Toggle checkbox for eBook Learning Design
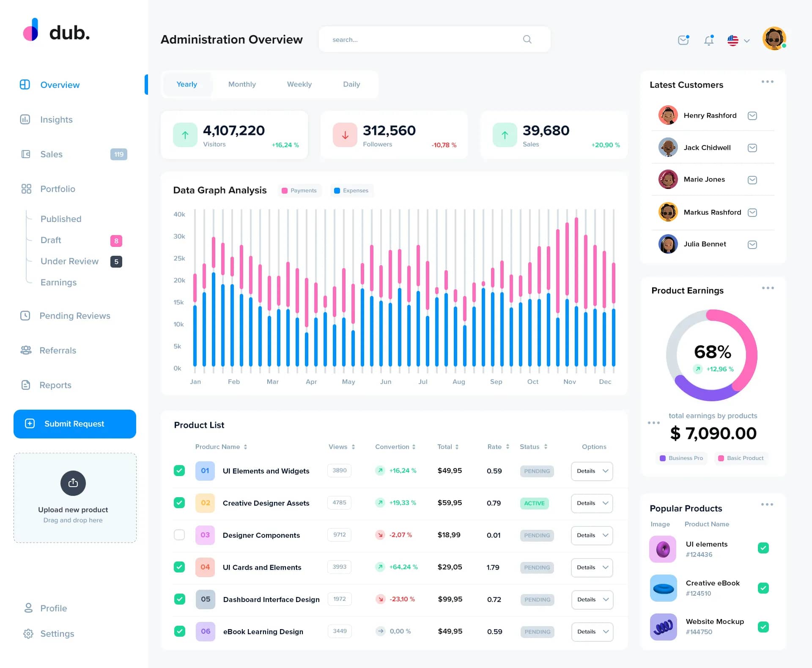Viewport: 812px width, 668px height. 180,631
